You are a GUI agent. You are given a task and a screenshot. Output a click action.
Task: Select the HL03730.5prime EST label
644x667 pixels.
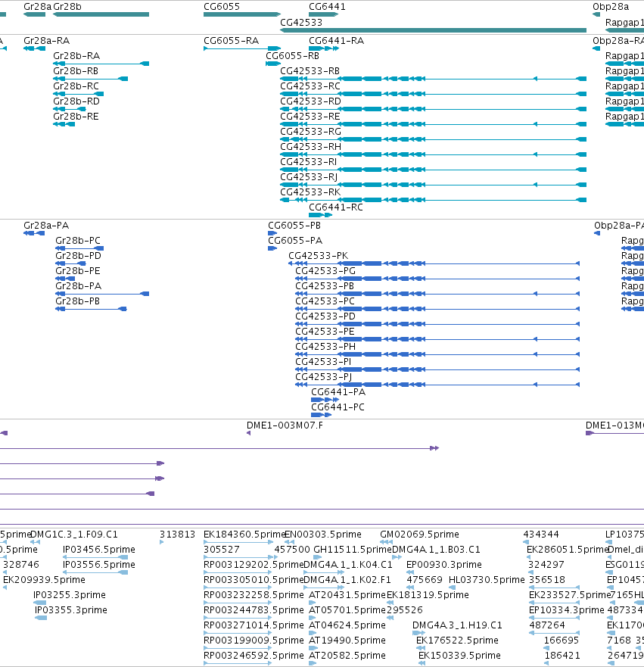pyautogui.click(x=487, y=580)
